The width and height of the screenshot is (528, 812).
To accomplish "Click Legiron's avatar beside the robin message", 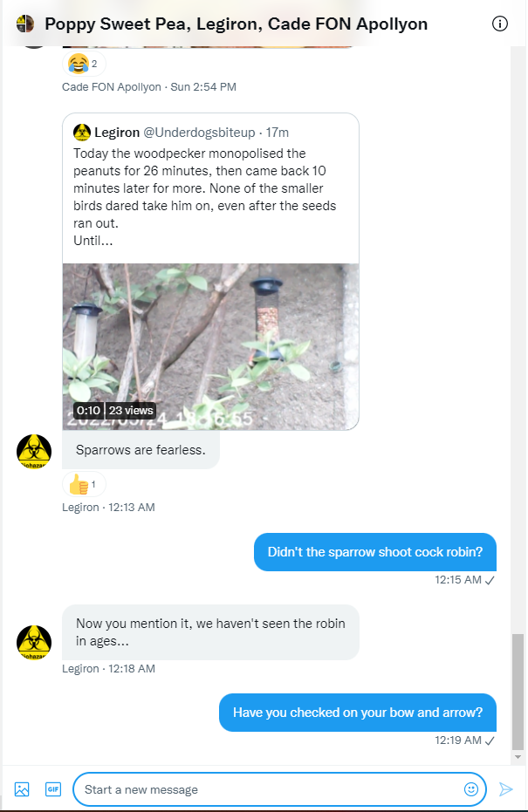I will pyautogui.click(x=34, y=643).
